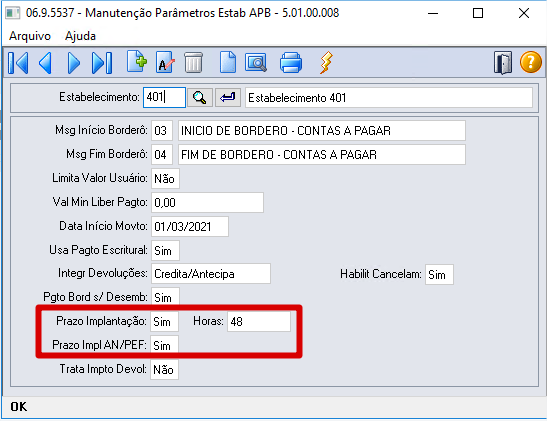Click Pgto Bord s/ Desemb value
The image size is (547, 421).
pos(165,296)
